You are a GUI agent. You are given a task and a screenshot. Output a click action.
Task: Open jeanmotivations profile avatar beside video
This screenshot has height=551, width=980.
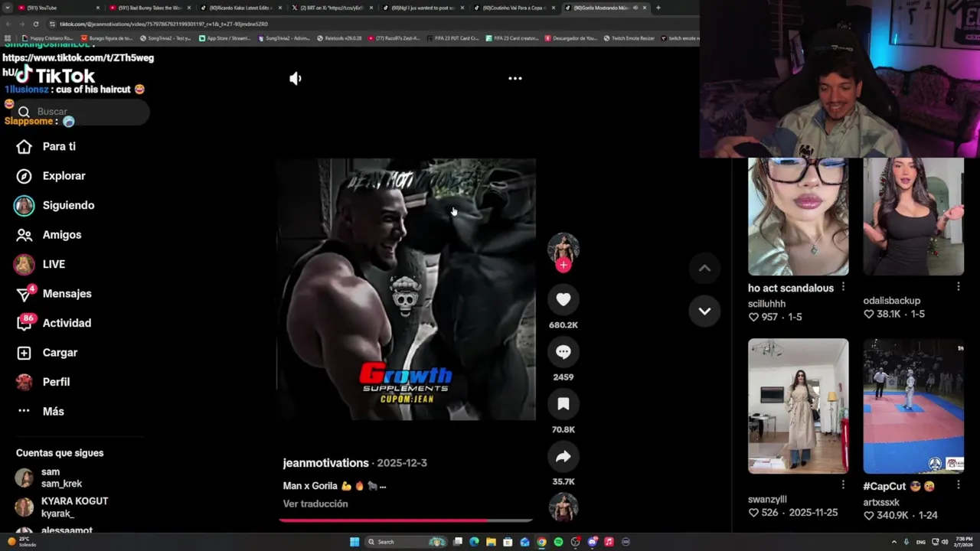[x=563, y=248]
